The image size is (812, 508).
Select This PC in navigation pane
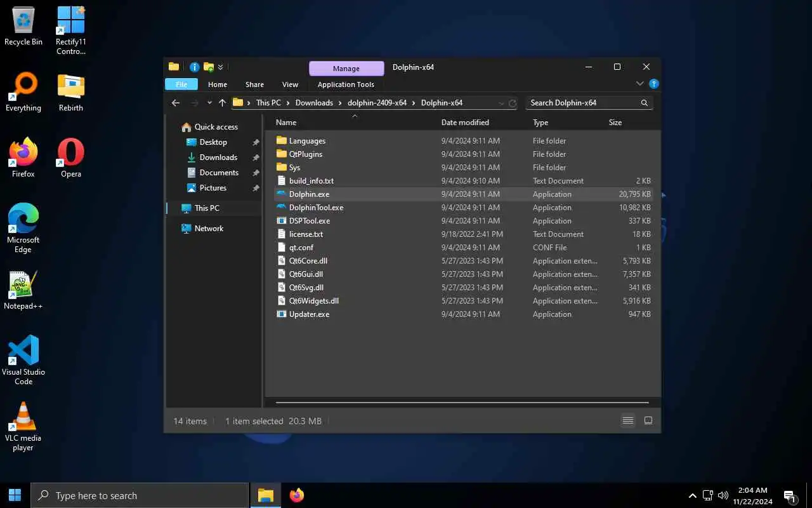tap(207, 208)
